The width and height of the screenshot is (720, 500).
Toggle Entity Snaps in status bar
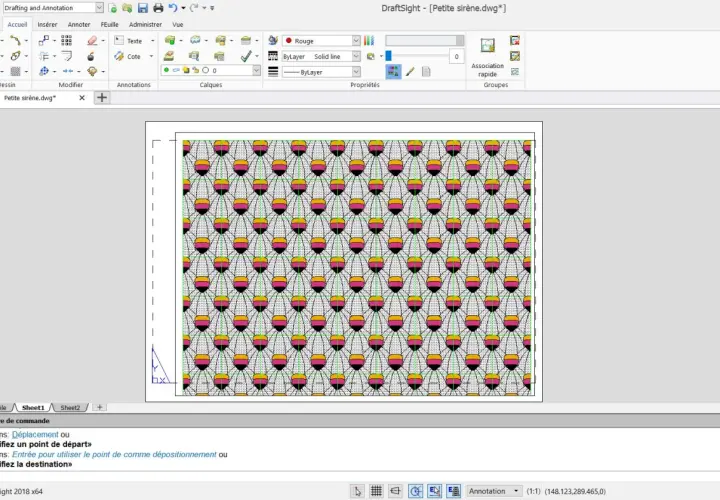[434, 491]
